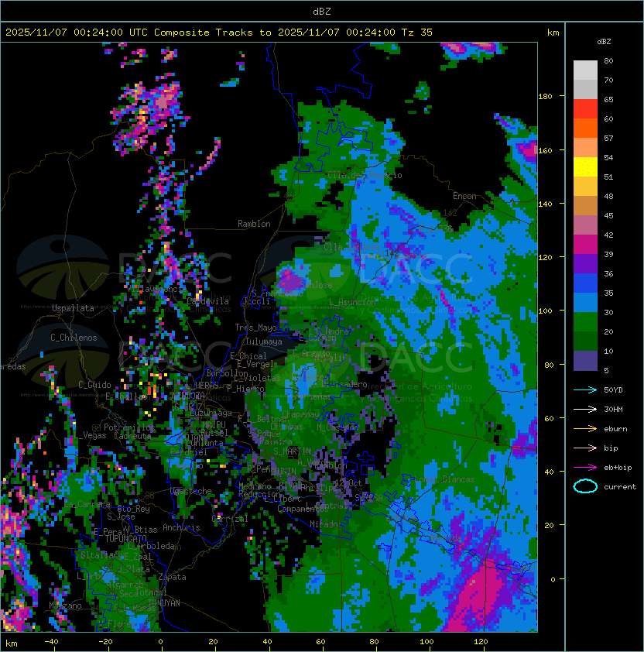Click the '100' tick on vertical km axis
644x652 pixels.
pos(545,311)
